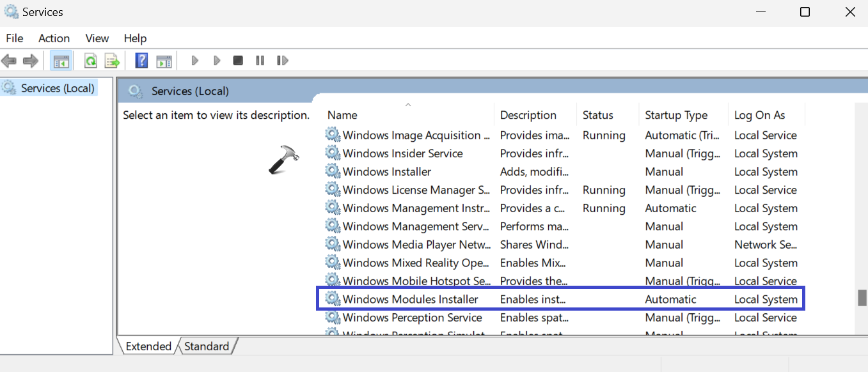868x372 pixels.
Task: Open Help via blue question mark icon
Action: coord(141,61)
